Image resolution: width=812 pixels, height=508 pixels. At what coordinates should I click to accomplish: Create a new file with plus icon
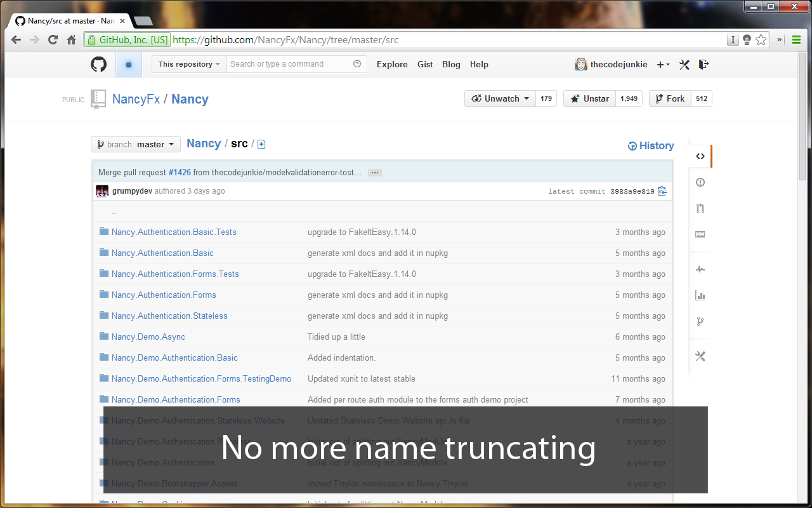point(261,144)
